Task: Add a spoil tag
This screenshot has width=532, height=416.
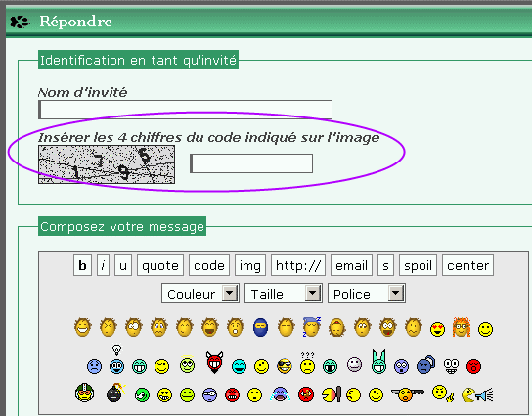Action: (418, 265)
